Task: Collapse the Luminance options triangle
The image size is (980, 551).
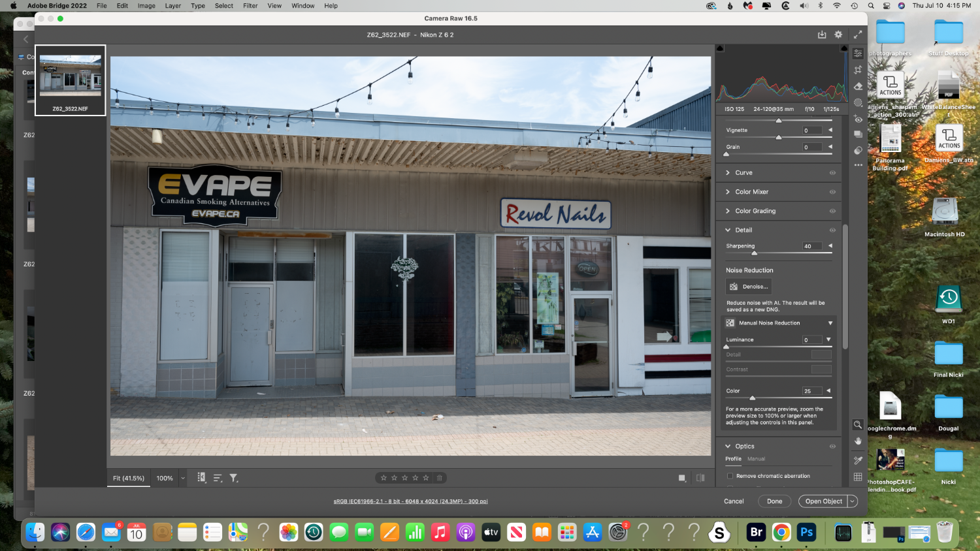Action: point(828,339)
